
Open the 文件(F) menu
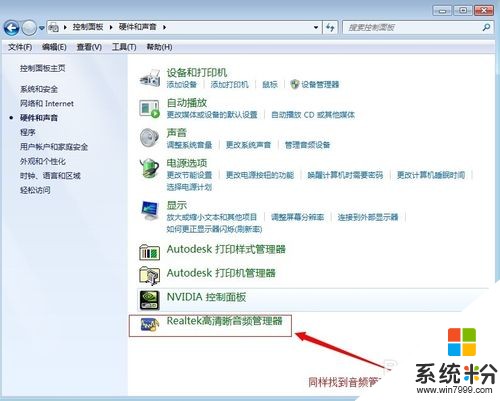tap(20, 47)
